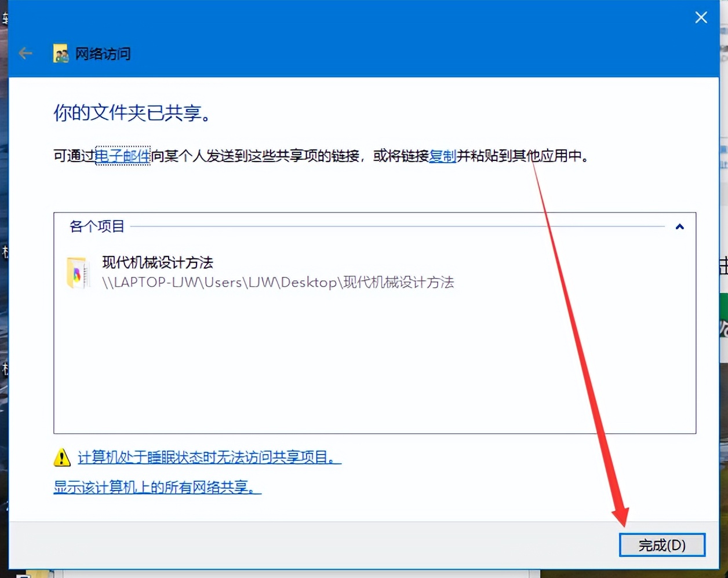Click the warning triangle icon near sleep message
The width and height of the screenshot is (728, 578).
click(x=61, y=458)
